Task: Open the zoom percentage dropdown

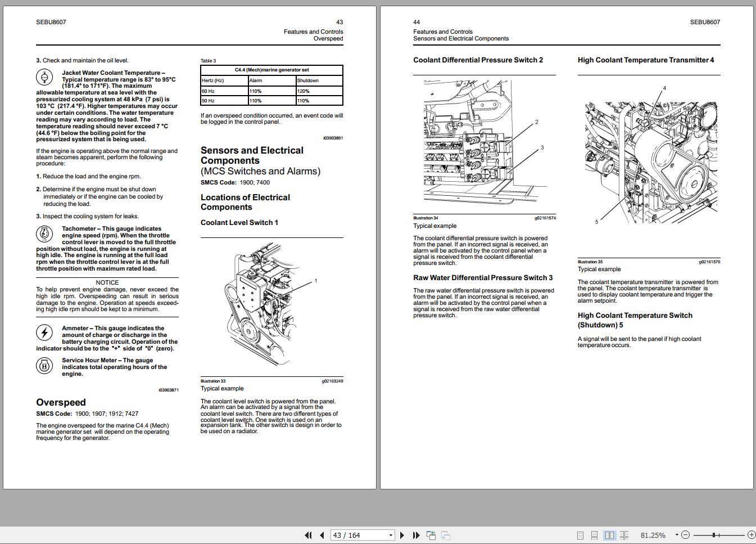Action: coord(677,534)
